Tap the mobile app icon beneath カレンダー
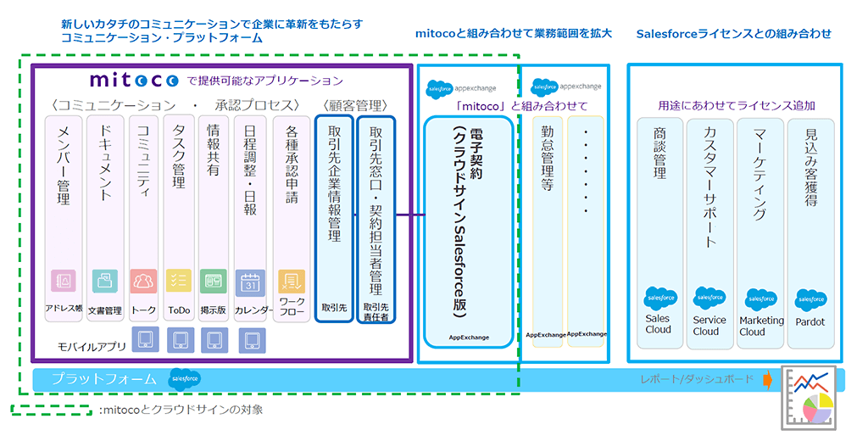Screen dimensions: 868x441 tap(252, 340)
